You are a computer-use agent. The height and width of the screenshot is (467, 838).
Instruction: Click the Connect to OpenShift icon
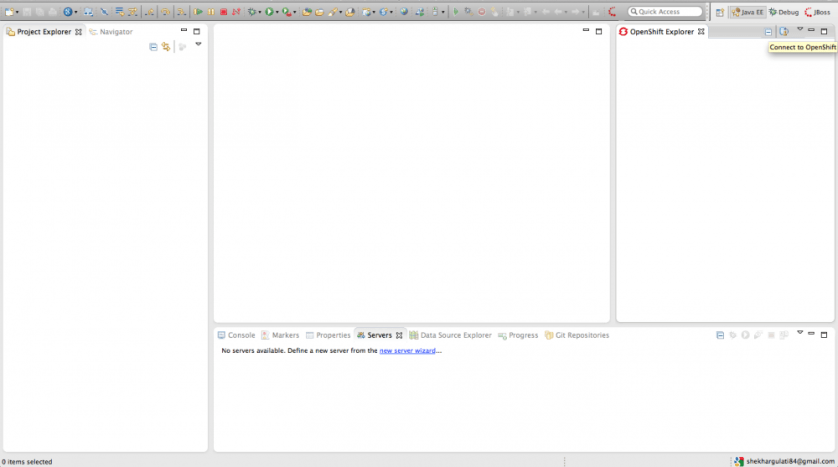[784, 32]
